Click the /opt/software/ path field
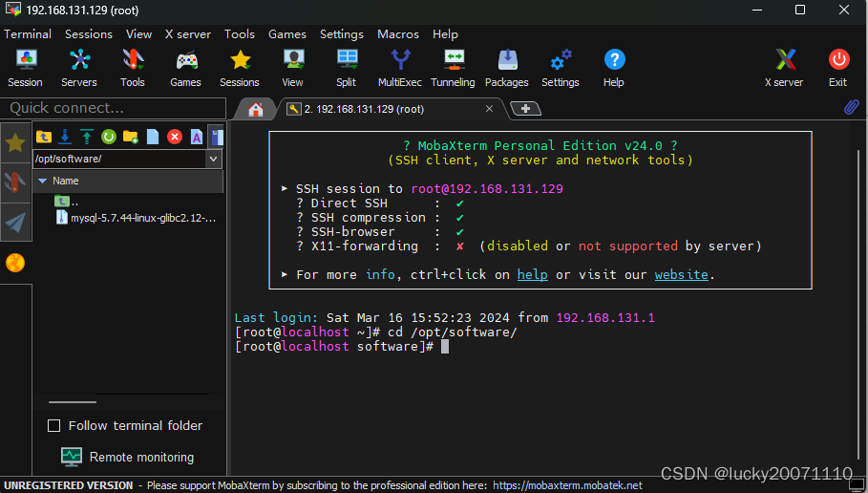Screen dimensions: 868x493 click(x=119, y=159)
